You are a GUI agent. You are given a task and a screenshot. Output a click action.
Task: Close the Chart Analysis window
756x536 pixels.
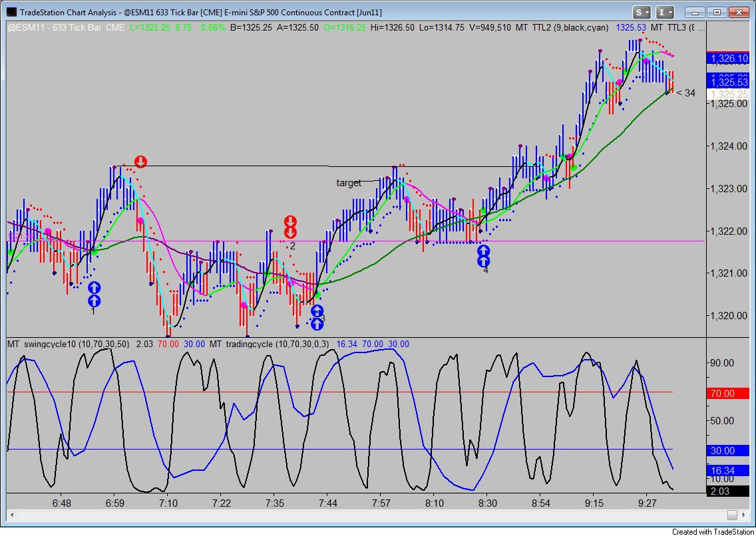coord(739,13)
